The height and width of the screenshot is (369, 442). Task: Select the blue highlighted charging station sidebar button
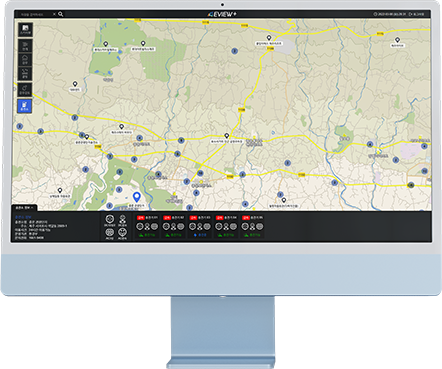(25, 106)
